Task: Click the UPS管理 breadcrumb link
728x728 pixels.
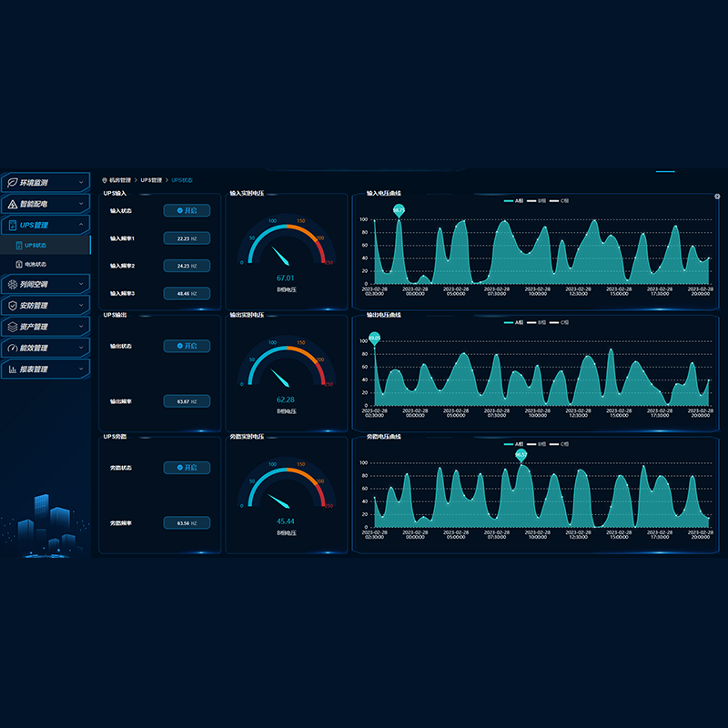Action: 151,180
